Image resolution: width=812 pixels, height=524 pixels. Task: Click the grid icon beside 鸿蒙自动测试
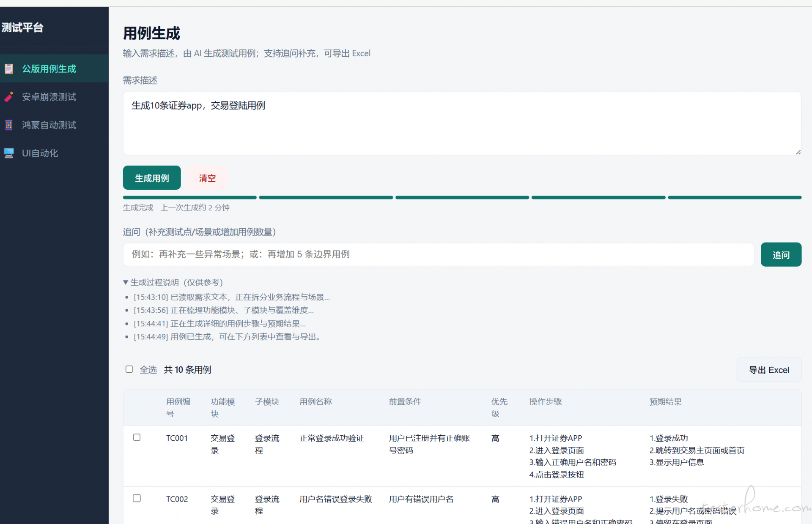click(x=9, y=125)
